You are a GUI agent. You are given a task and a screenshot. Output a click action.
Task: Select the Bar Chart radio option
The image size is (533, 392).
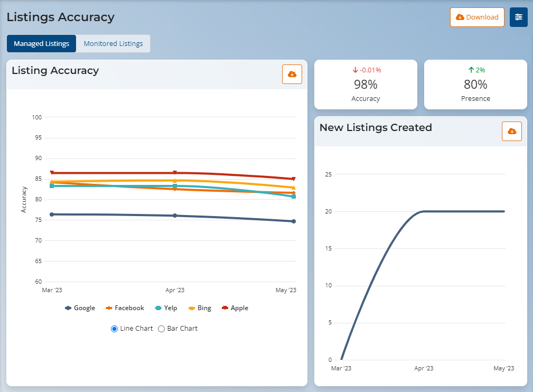click(162, 329)
